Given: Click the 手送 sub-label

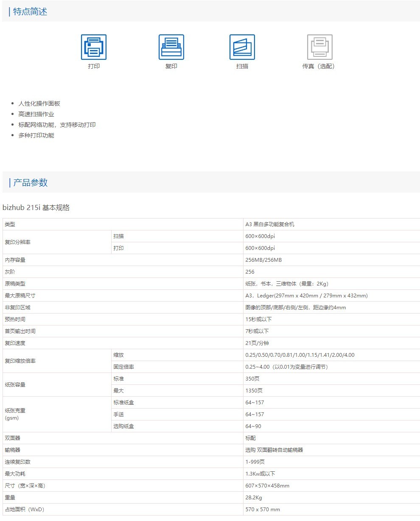Looking at the screenshot, I should pyautogui.click(x=118, y=415).
